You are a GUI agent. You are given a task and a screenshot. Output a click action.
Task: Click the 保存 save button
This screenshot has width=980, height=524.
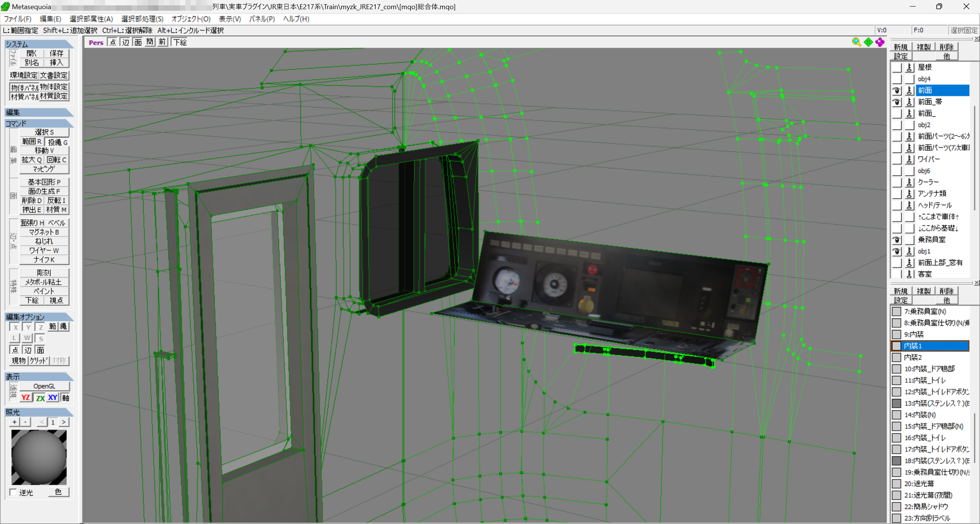pos(56,53)
